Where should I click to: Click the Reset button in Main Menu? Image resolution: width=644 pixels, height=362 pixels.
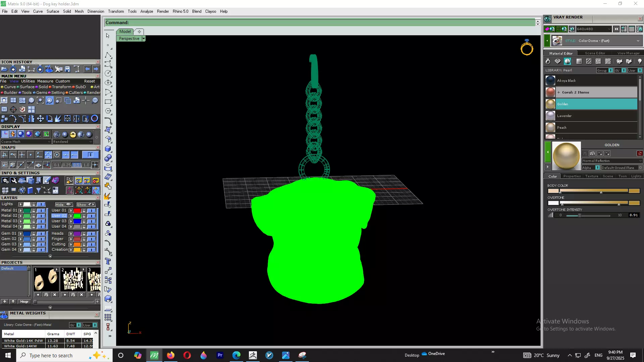89,81
